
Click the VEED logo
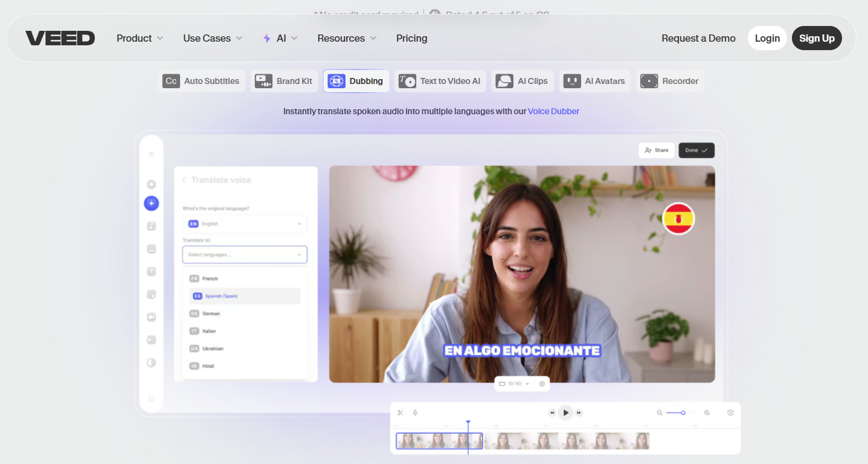click(x=60, y=38)
